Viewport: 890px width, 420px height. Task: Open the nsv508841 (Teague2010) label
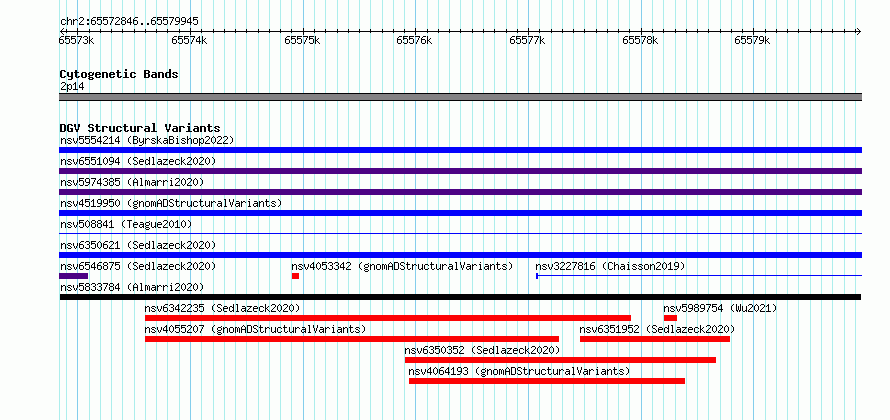click(126, 224)
